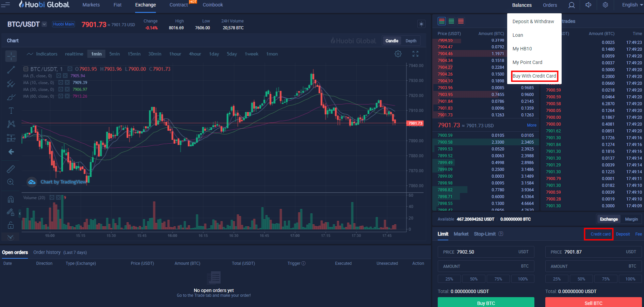
Task: Open MA 5 indicator settings
Action: tap(59, 76)
